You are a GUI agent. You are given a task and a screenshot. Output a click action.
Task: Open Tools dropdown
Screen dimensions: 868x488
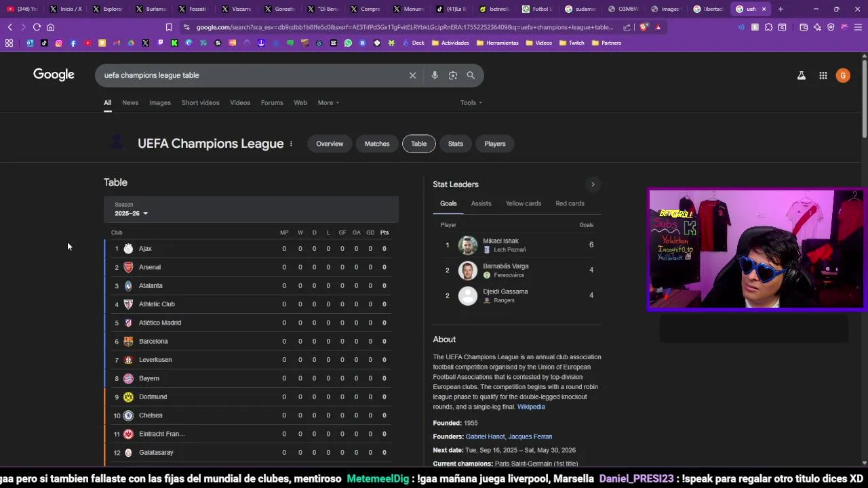[x=471, y=103]
